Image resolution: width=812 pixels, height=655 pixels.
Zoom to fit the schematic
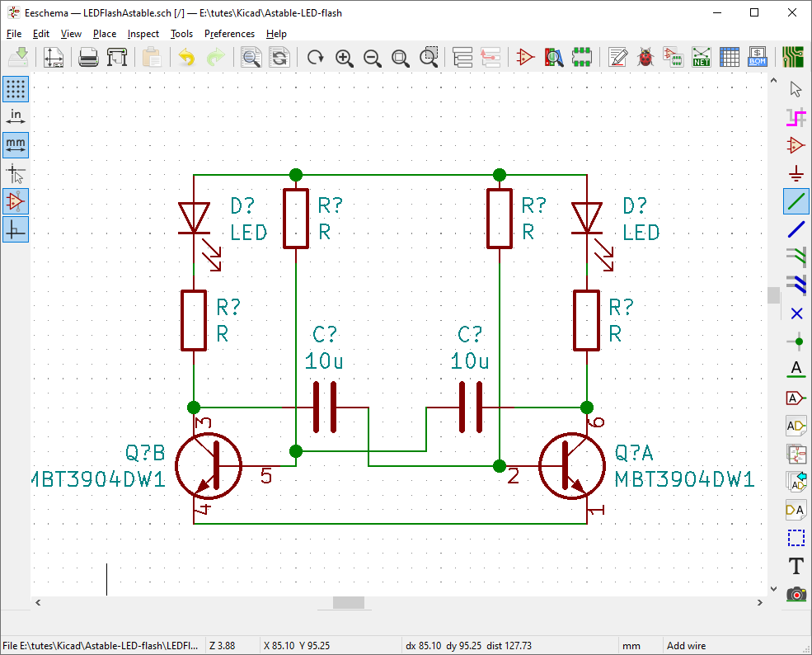pos(401,58)
